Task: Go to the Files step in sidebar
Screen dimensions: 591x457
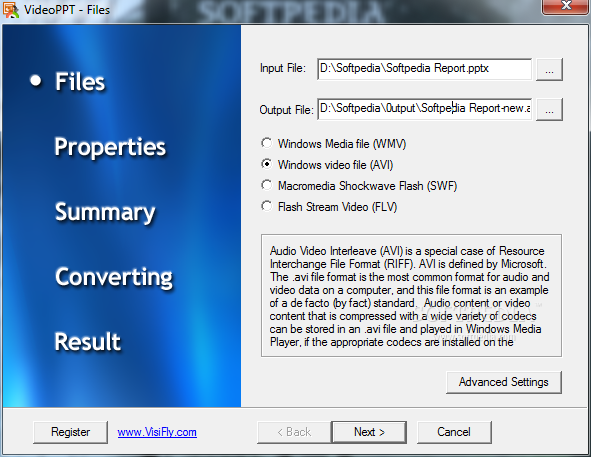Action: 80,82
